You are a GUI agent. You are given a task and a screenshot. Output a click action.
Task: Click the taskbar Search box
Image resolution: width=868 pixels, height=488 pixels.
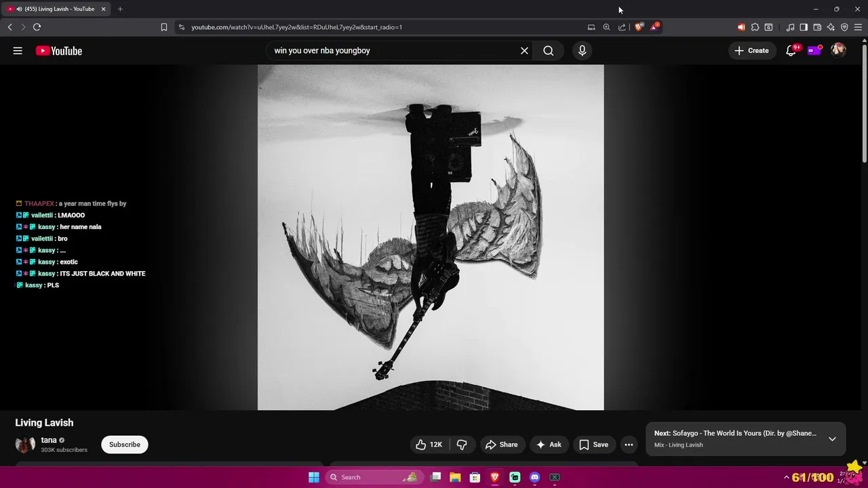[x=373, y=477]
